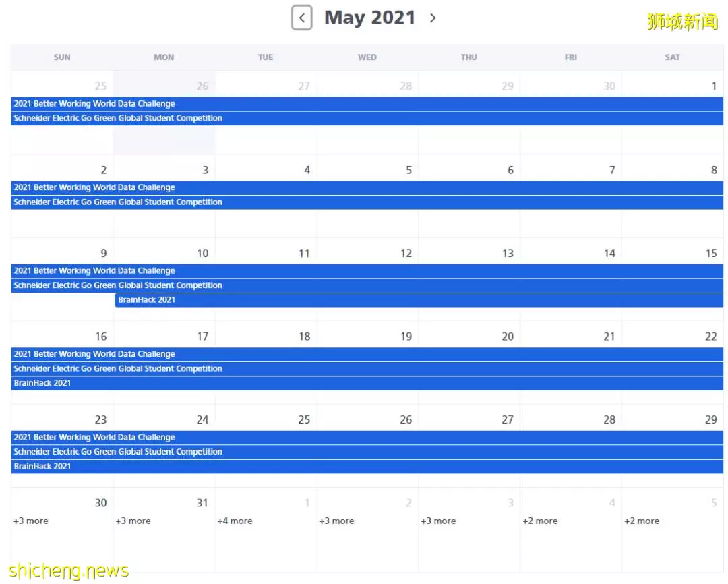This screenshot has height=584, width=728.
Task: Select the SUN column header
Action: [x=62, y=57]
